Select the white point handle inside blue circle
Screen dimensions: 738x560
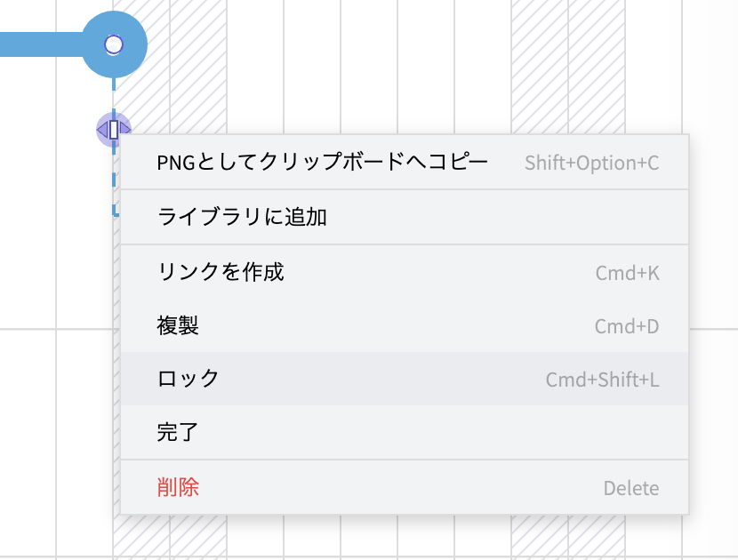pyautogui.click(x=114, y=44)
